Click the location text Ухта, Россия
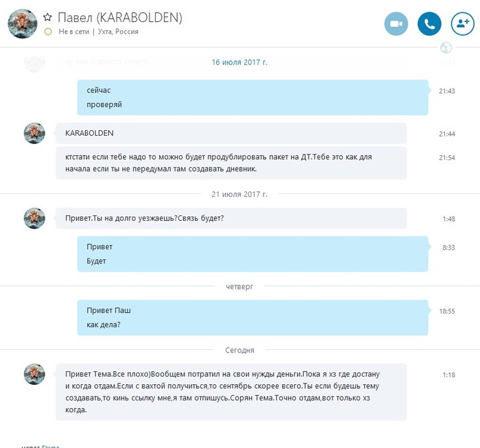The height and width of the screenshot is (448, 480). (118, 32)
